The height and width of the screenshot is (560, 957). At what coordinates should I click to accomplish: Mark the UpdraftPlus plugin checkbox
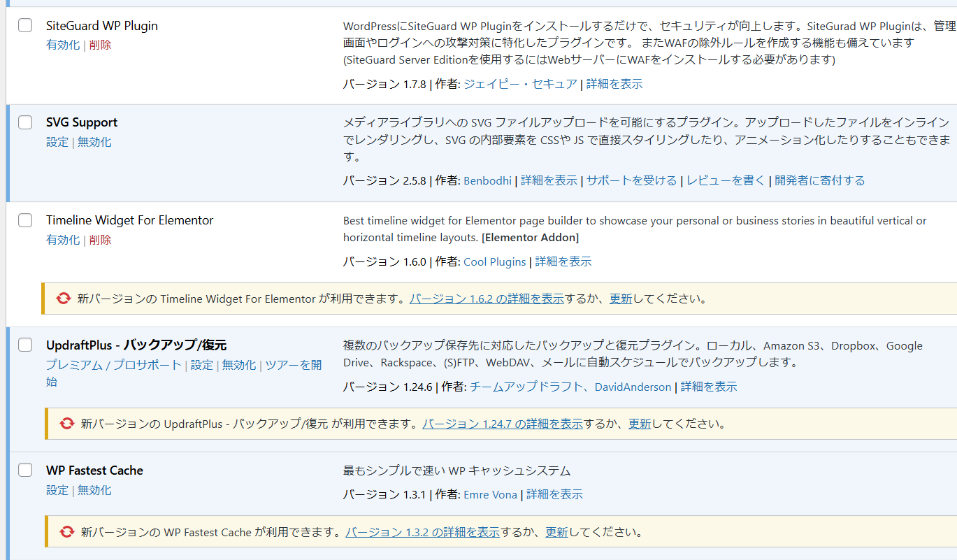(25, 345)
